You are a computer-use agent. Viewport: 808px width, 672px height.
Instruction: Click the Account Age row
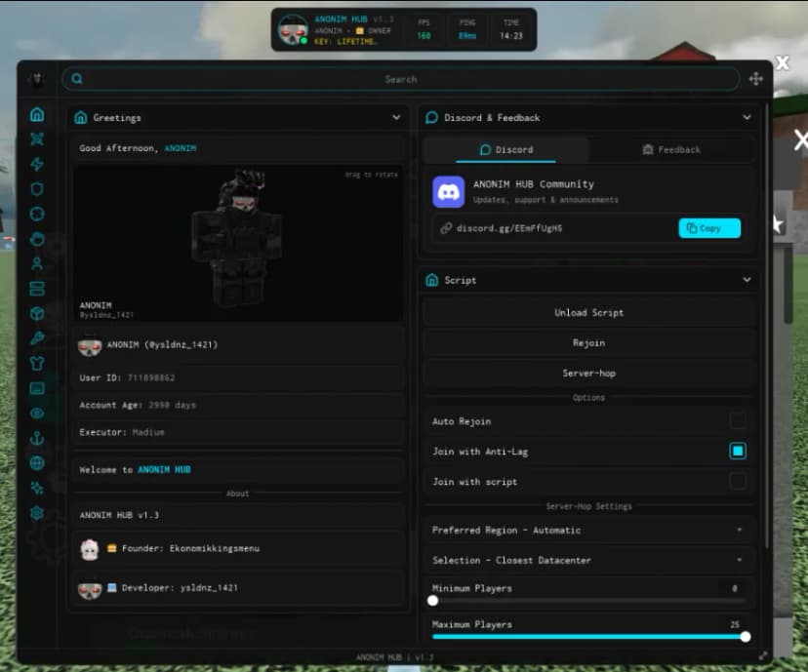pyautogui.click(x=237, y=406)
